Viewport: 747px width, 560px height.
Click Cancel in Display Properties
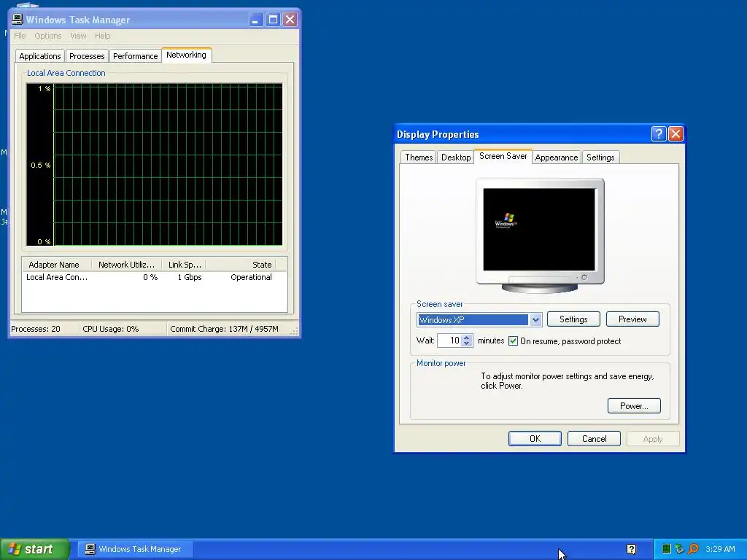coord(594,438)
